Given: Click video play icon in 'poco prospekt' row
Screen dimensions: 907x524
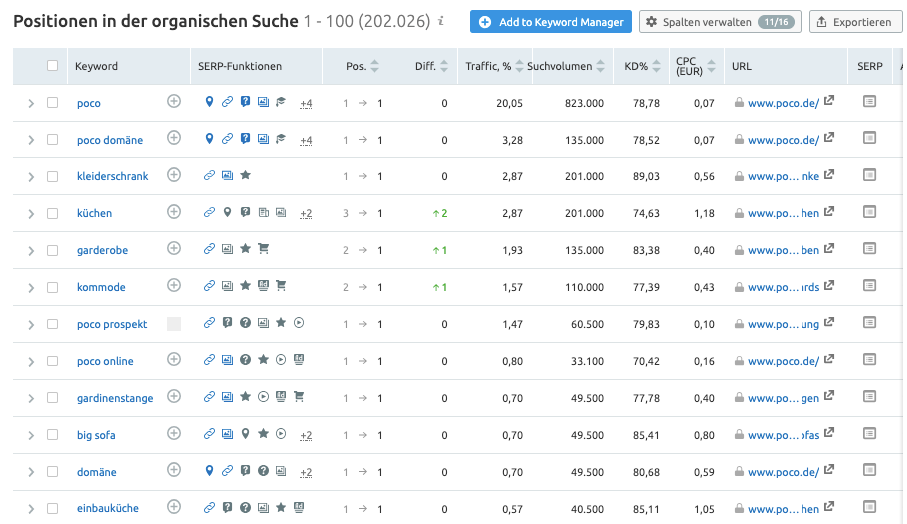Looking at the screenshot, I should [299, 323].
